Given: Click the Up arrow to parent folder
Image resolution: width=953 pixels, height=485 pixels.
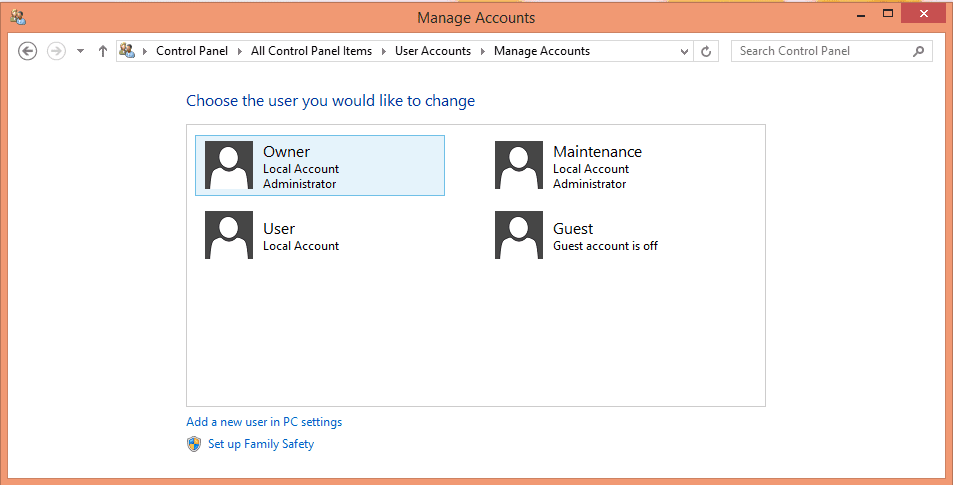Looking at the screenshot, I should coord(102,51).
